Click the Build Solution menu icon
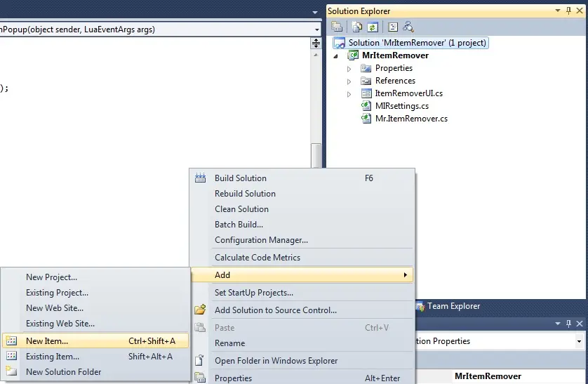 pos(200,178)
